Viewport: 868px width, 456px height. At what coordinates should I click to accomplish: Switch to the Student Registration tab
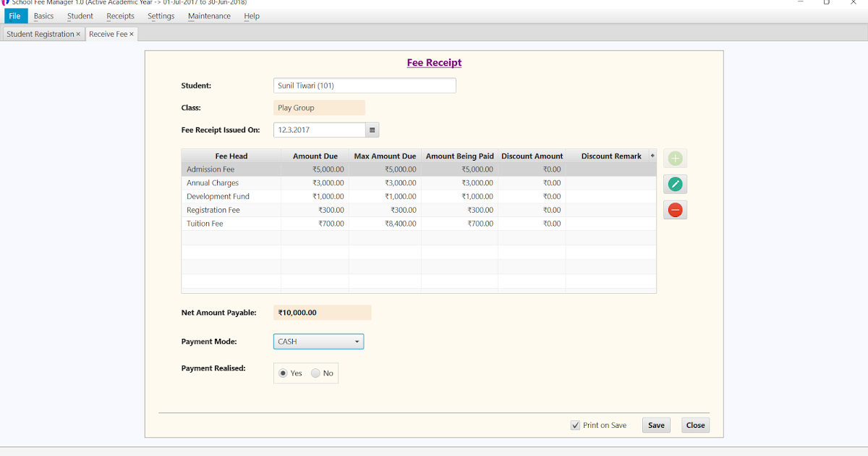coord(40,33)
